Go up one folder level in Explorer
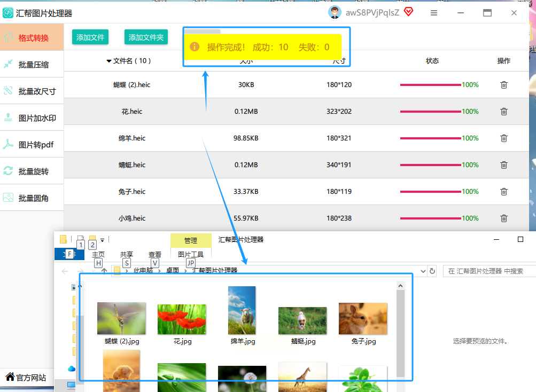Viewport: 536px width, 392px height. pos(104,271)
